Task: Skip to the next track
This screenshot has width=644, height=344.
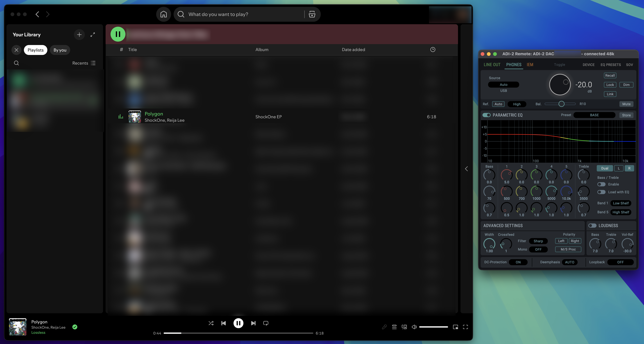Action: click(253, 323)
